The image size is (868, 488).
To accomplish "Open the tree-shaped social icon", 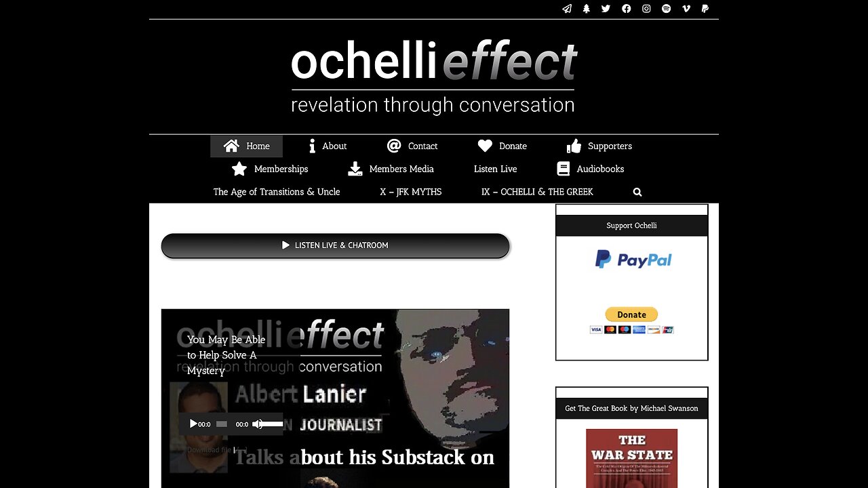I will click(587, 9).
